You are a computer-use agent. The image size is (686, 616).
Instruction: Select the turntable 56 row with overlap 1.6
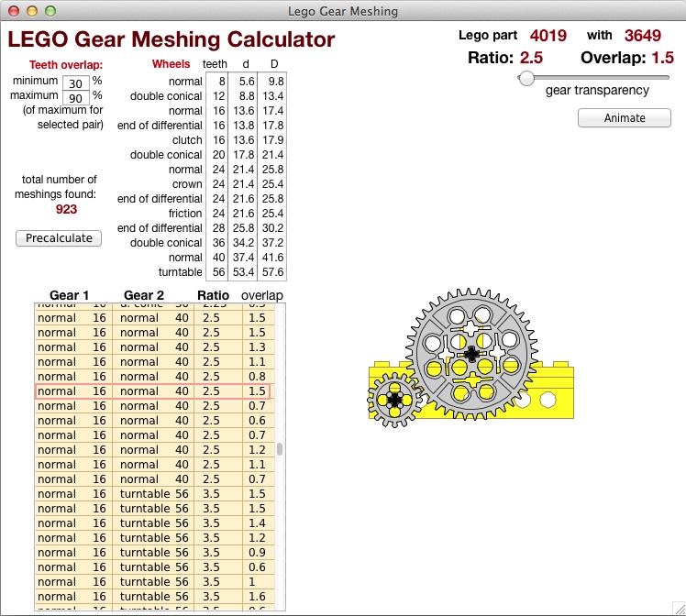pyautogui.click(x=154, y=597)
